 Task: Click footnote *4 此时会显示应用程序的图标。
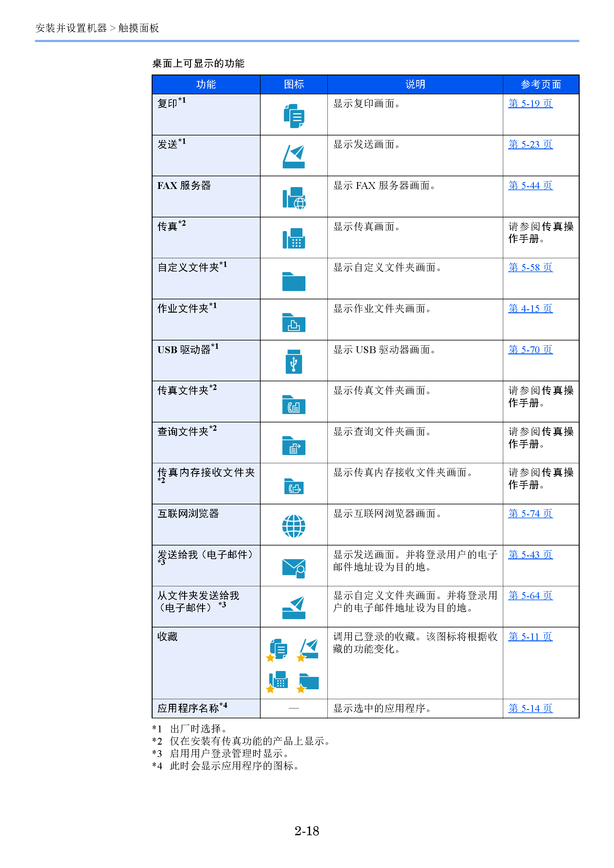pos(226,766)
